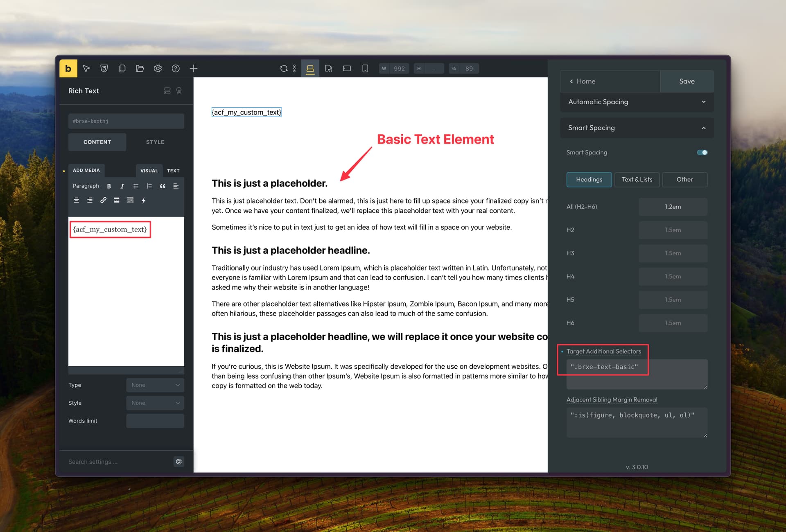This screenshot has width=786, height=532.
Task: Add element with the plus icon
Action: click(x=194, y=68)
